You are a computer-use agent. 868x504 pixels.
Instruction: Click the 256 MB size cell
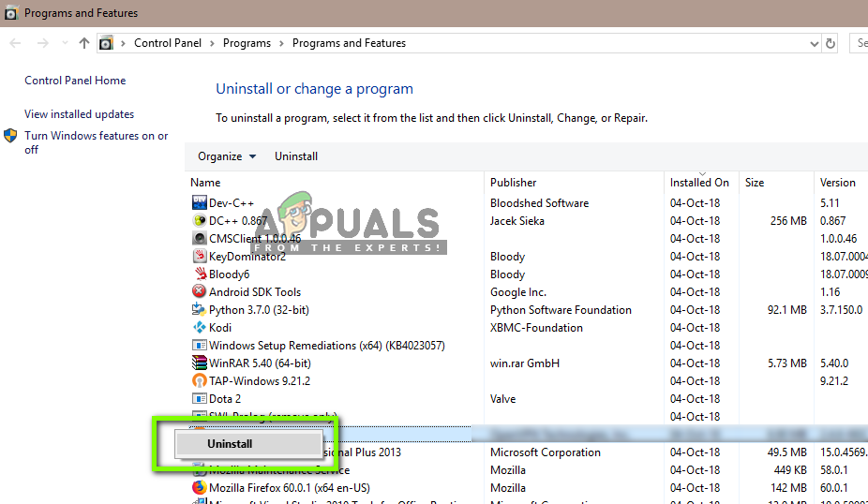coord(788,221)
